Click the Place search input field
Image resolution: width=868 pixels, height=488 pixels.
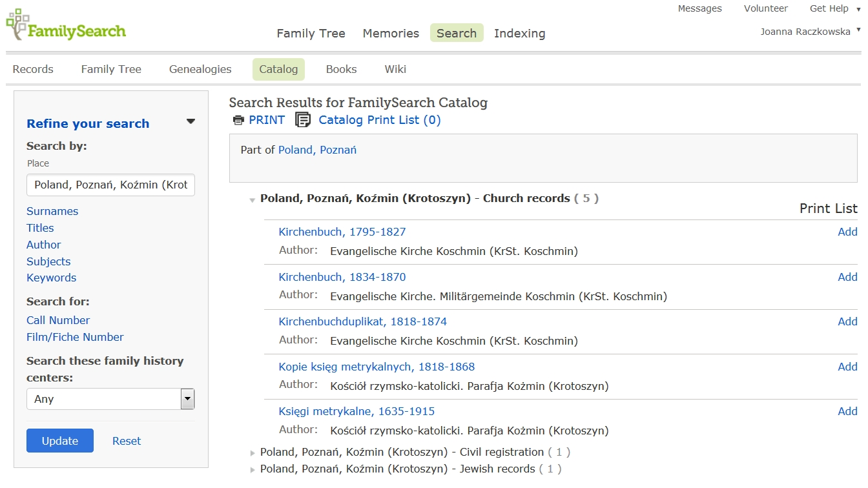click(110, 185)
